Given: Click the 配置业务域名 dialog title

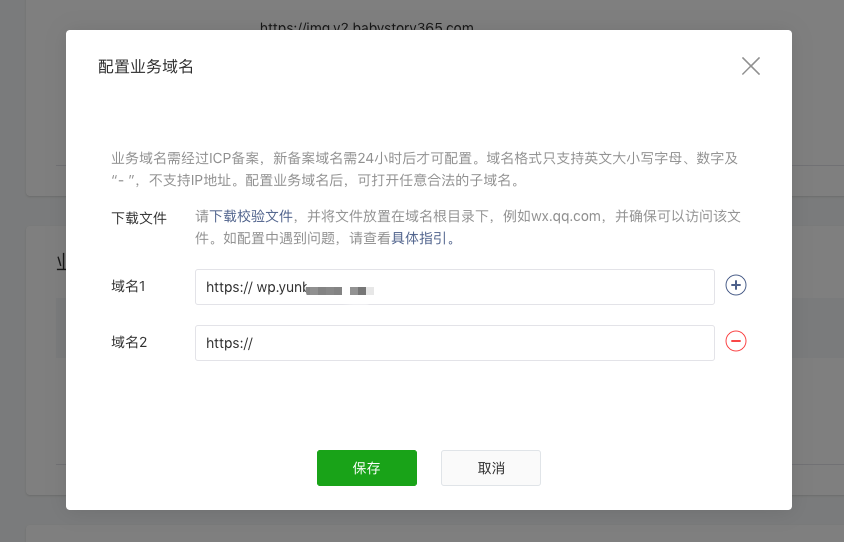Looking at the screenshot, I should [145, 66].
